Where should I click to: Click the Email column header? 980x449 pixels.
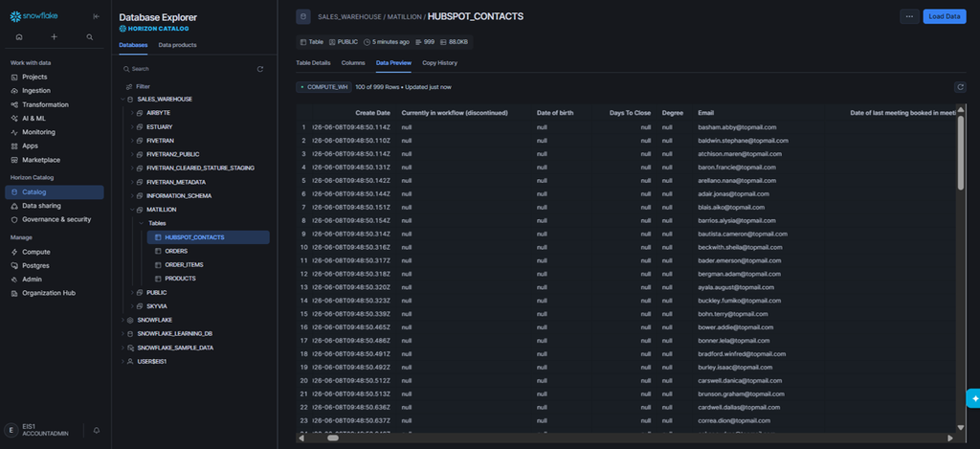(x=705, y=113)
